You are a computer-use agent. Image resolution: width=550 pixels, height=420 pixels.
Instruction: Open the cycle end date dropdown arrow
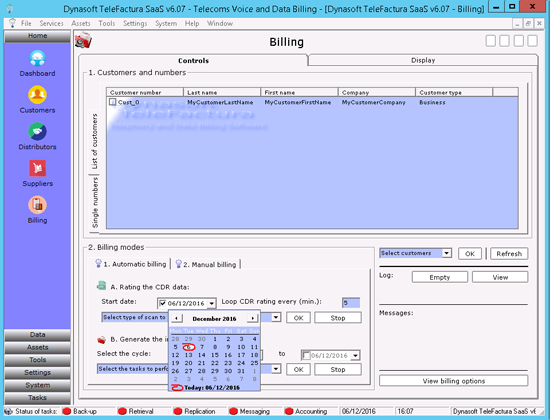pyautogui.click(x=356, y=355)
